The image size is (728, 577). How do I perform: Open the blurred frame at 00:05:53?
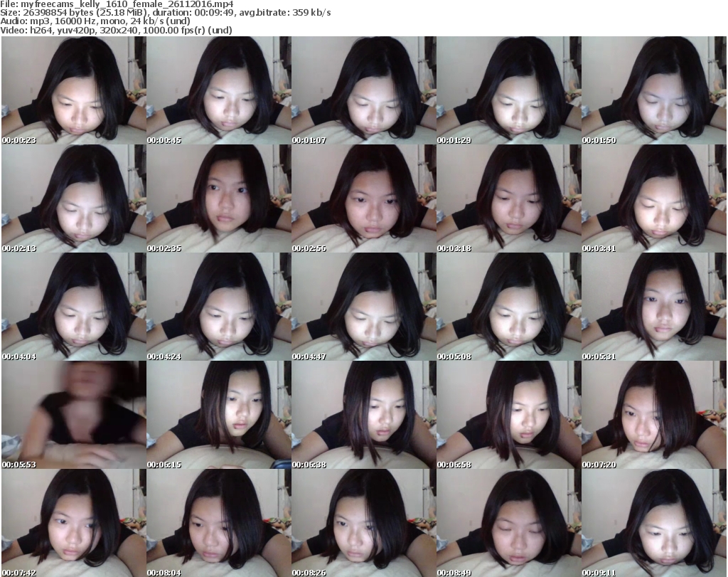click(x=73, y=415)
